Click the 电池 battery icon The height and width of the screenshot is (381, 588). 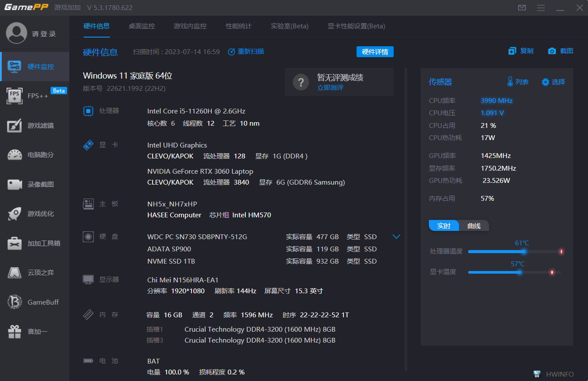(88, 361)
